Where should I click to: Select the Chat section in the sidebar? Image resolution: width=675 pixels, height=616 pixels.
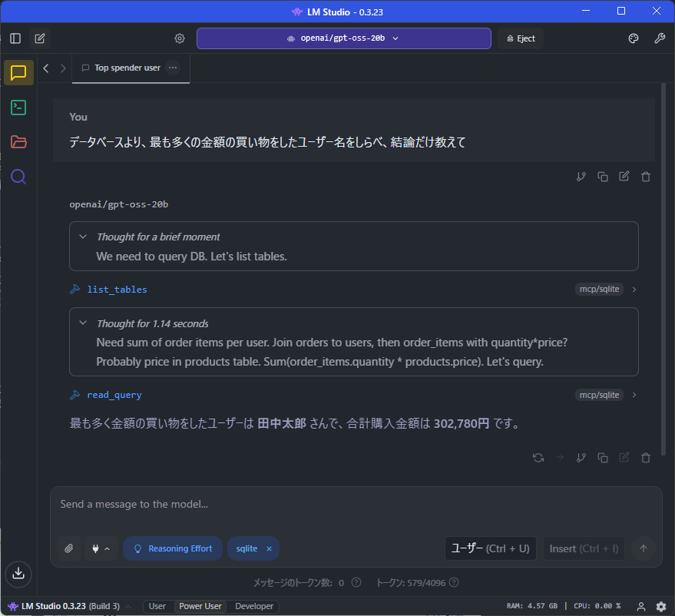click(x=18, y=72)
